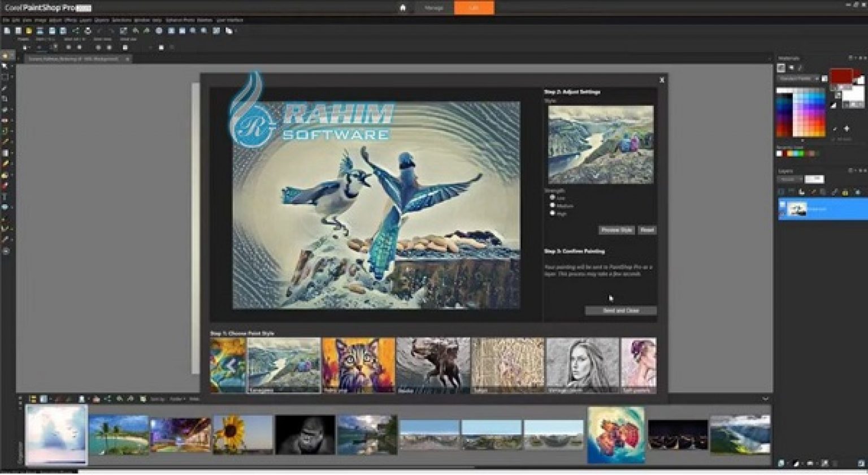The width and height of the screenshot is (868, 475).
Task: Close the open document tab
Action: 128,59
